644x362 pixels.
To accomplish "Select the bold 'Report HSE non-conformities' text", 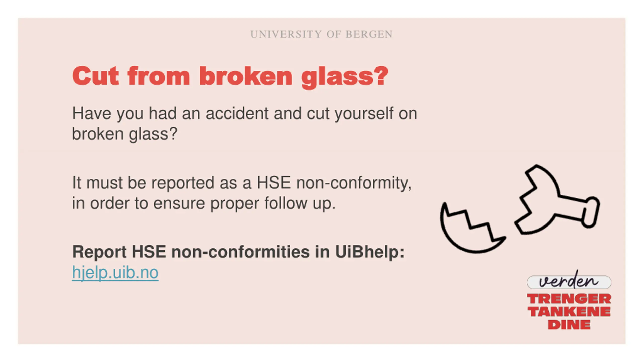I will (x=191, y=252).
